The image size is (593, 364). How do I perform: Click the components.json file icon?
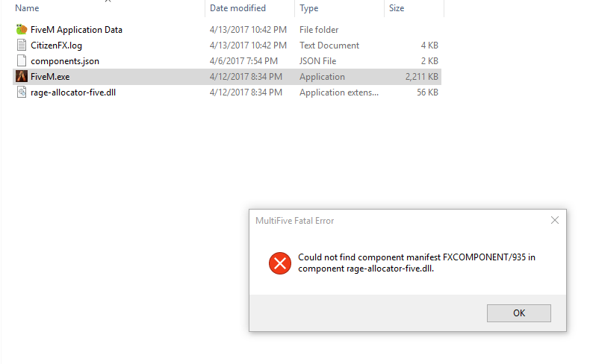[21, 61]
